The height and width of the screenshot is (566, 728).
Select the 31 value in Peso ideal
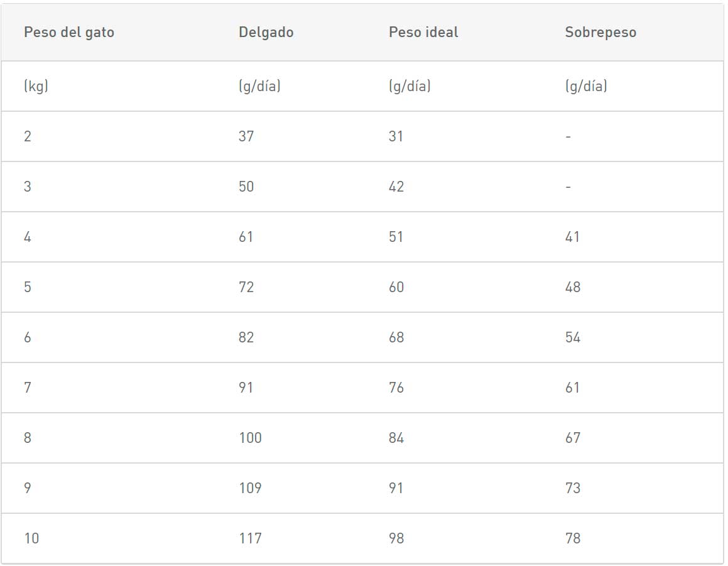click(396, 136)
